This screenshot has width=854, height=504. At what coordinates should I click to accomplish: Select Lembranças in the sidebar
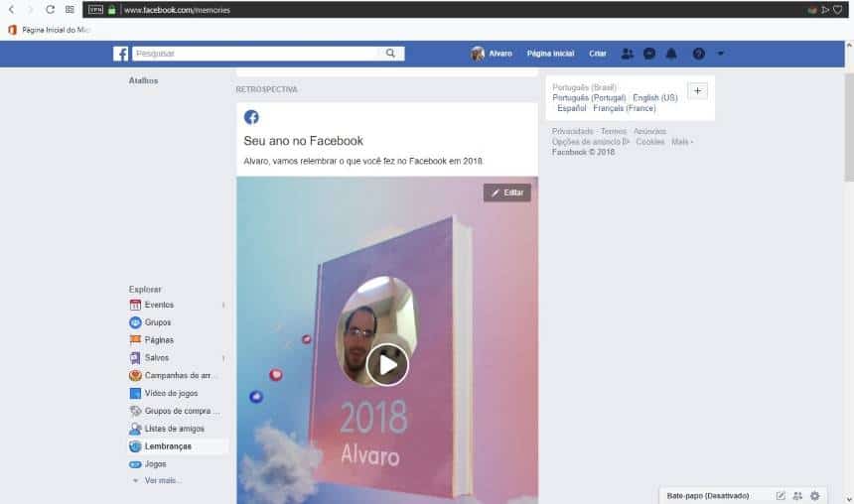point(178,446)
